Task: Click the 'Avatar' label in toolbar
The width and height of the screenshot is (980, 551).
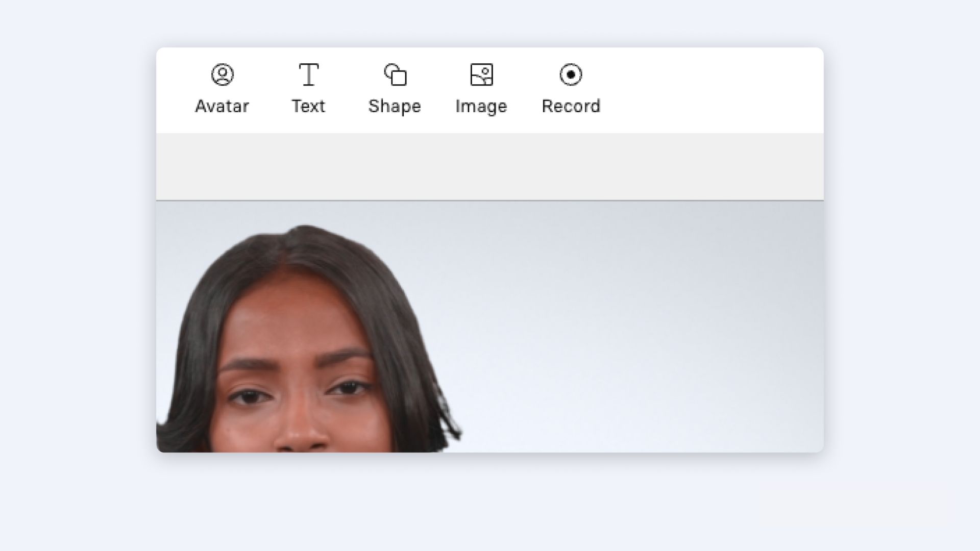Action: point(222,106)
